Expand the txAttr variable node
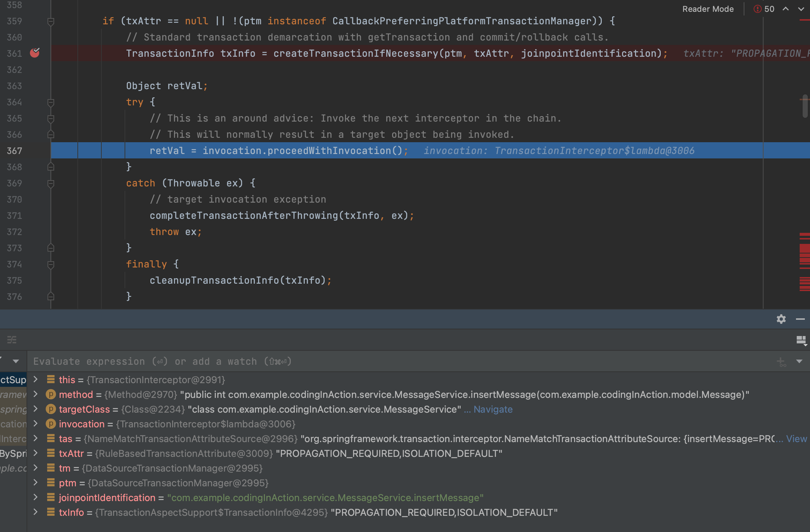 36,453
